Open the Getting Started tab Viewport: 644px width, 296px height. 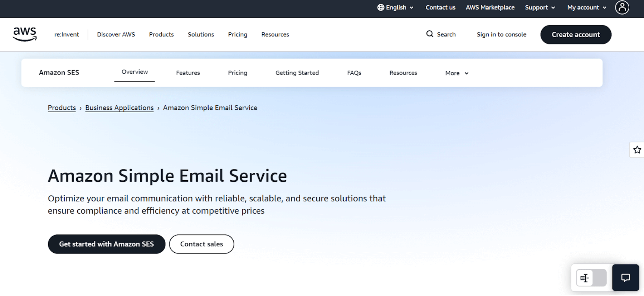pos(297,73)
